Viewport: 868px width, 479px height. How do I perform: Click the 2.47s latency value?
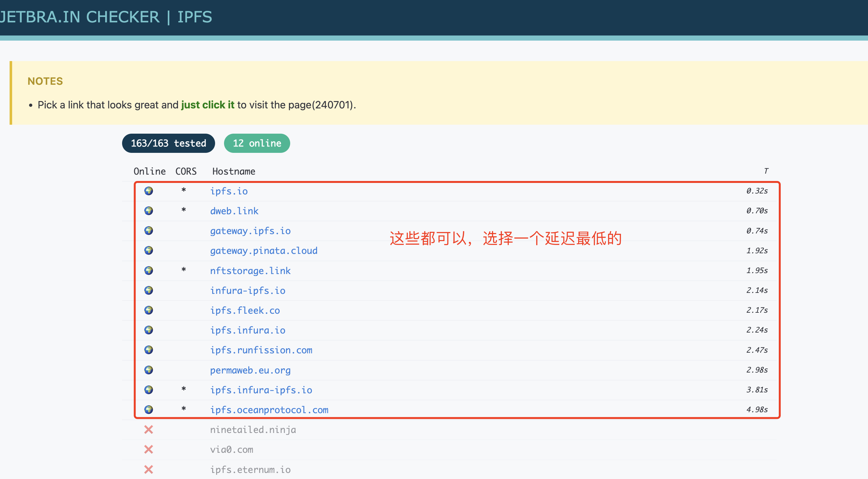point(757,350)
